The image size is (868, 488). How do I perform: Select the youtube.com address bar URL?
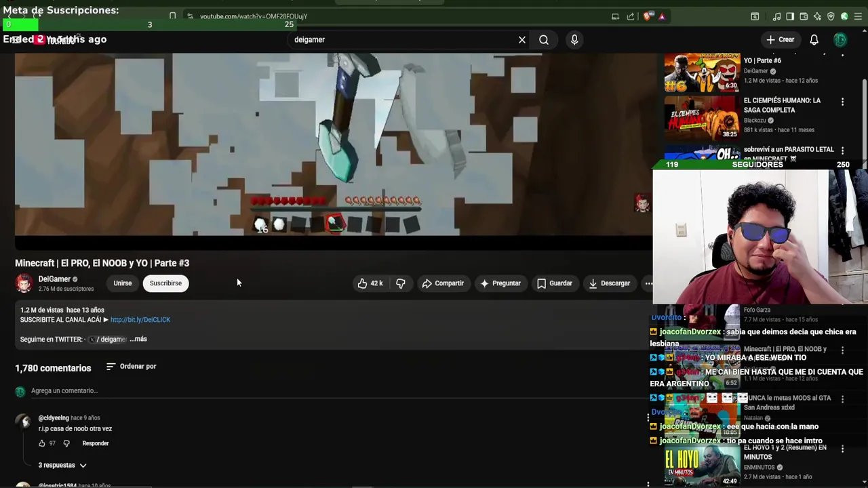click(254, 16)
